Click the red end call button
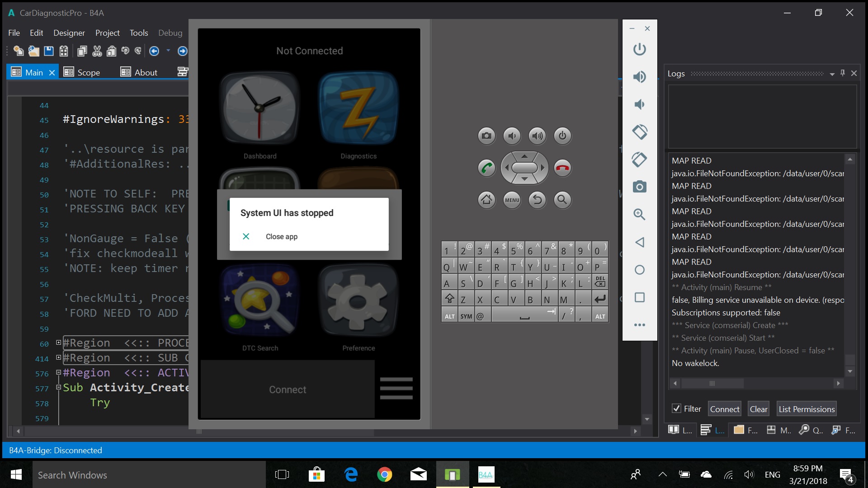 (562, 168)
